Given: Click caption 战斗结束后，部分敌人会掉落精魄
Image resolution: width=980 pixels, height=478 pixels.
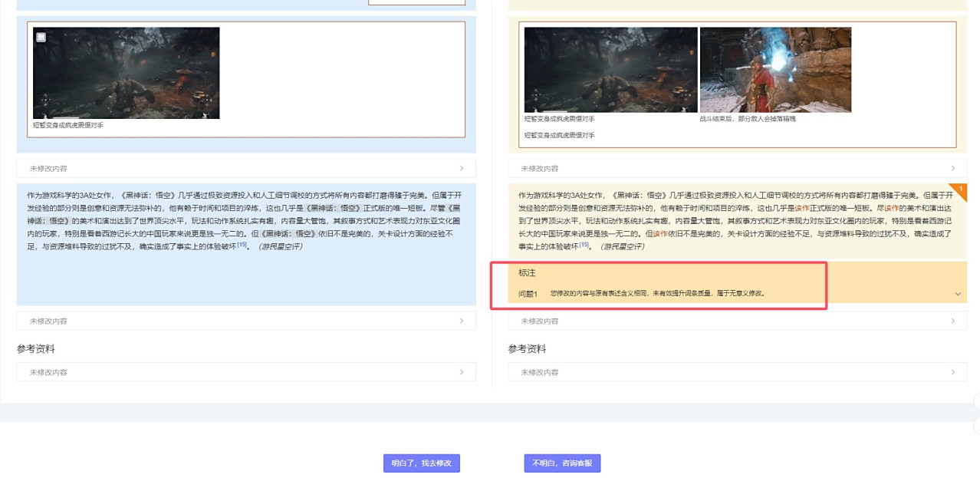Looking at the screenshot, I should click(x=748, y=119).
